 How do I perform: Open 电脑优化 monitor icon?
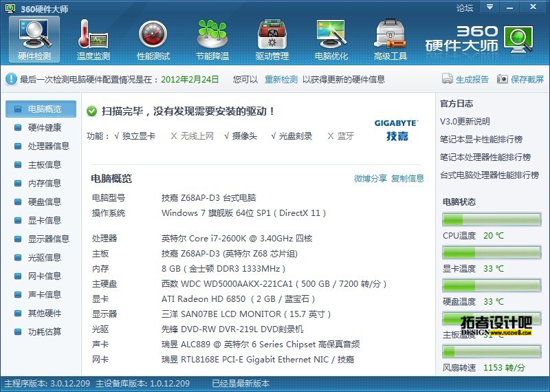click(331, 39)
